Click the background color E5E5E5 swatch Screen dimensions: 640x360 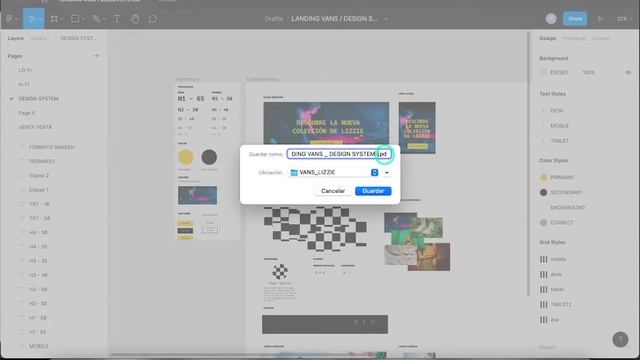543,72
